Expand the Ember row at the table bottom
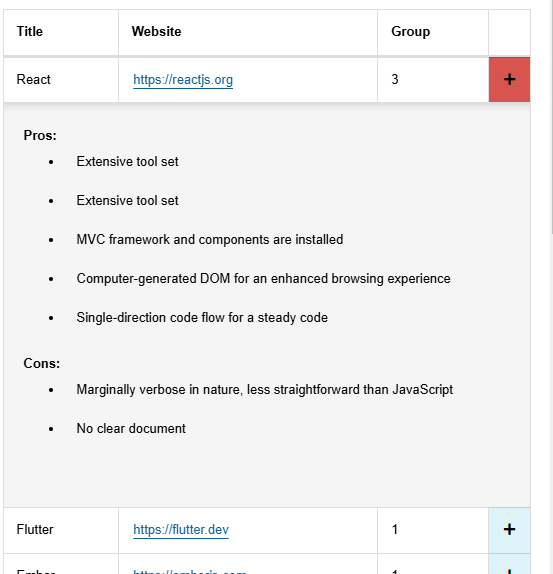The image size is (553, 574). tap(509, 564)
